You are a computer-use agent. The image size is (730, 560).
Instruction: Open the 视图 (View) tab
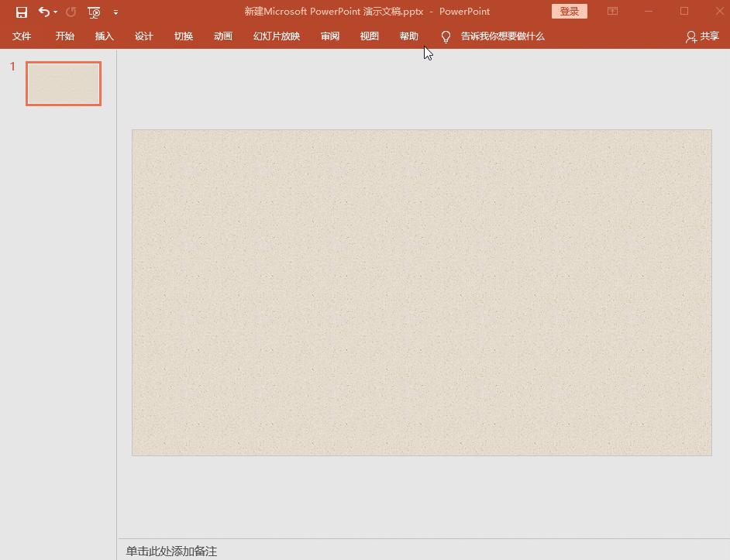(370, 36)
